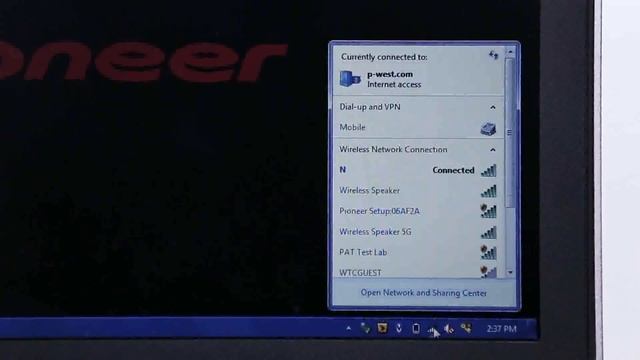This screenshot has height=360, width=640.
Task: Click the 2:37 PM taskbar clock
Action: (501, 329)
